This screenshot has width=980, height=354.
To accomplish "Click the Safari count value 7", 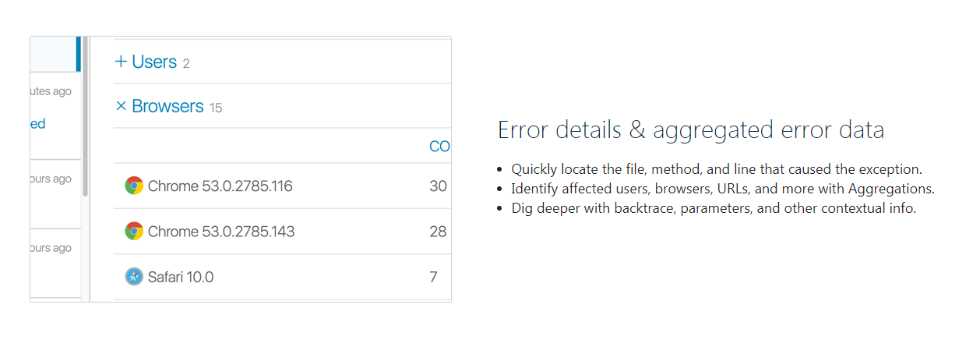I will 434,277.
